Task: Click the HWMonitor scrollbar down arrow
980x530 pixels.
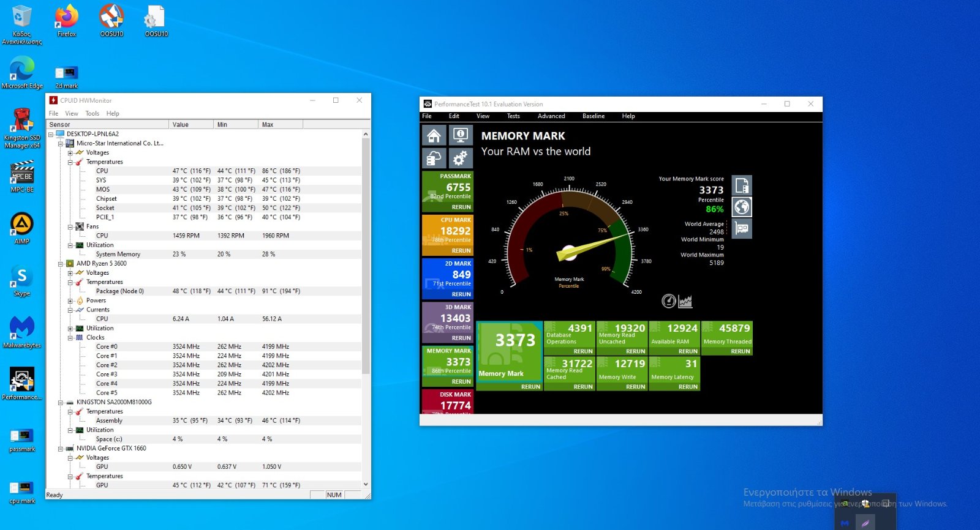Action: pos(366,485)
